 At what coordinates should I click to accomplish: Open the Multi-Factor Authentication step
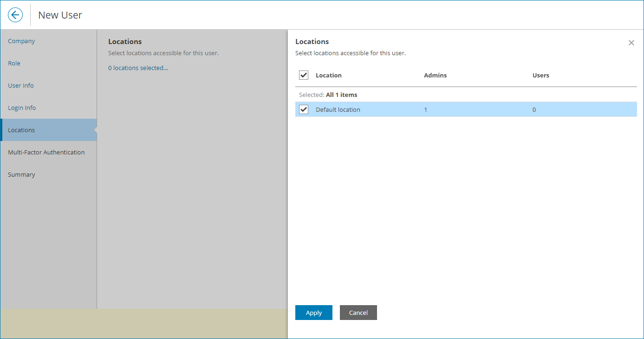46,153
